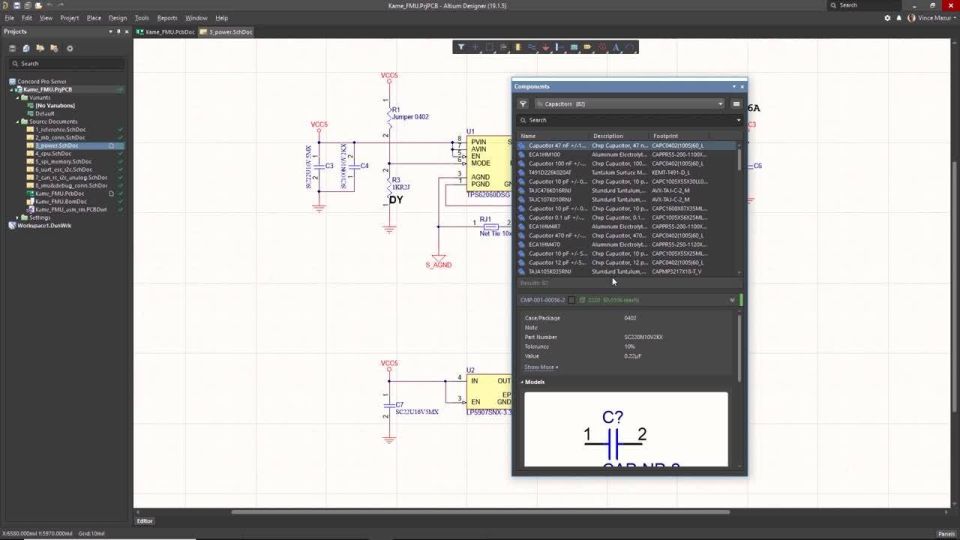Image resolution: width=960 pixels, height=540 pixels.
Task: Collapse the Models section
Action: tap(522, 382)
